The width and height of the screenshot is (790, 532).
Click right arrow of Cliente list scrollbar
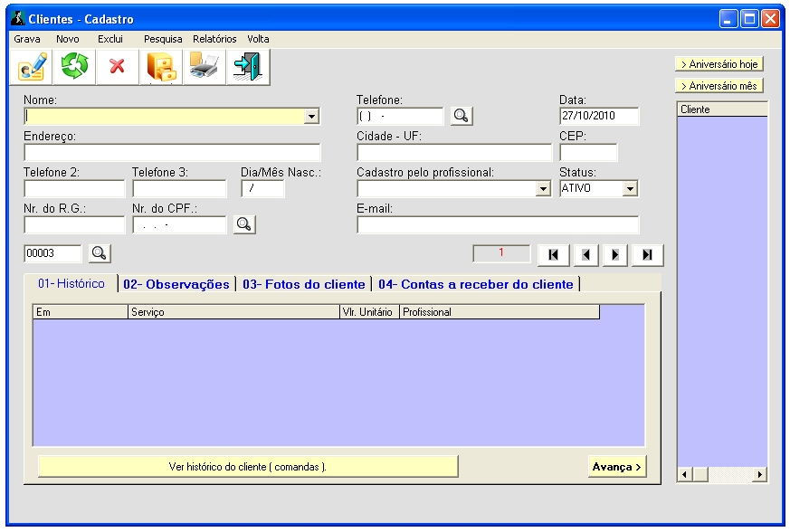tap(759, 474)
